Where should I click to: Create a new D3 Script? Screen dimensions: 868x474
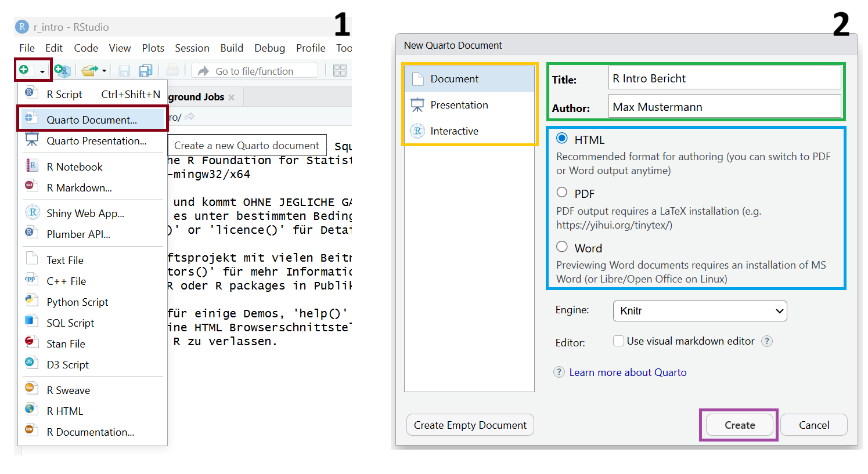pos(92,364)
